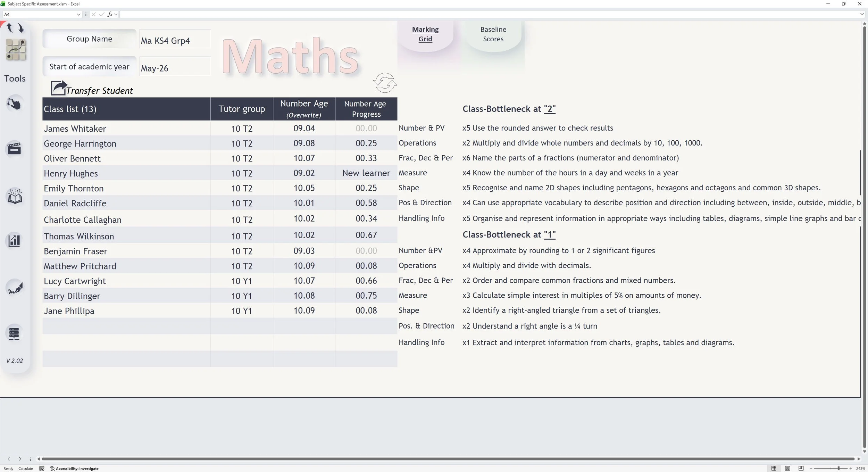Viewport: 868px width, 472px height.
Task: Click the up and down arrows sidebar icon
Action: [x=15, y=28]
